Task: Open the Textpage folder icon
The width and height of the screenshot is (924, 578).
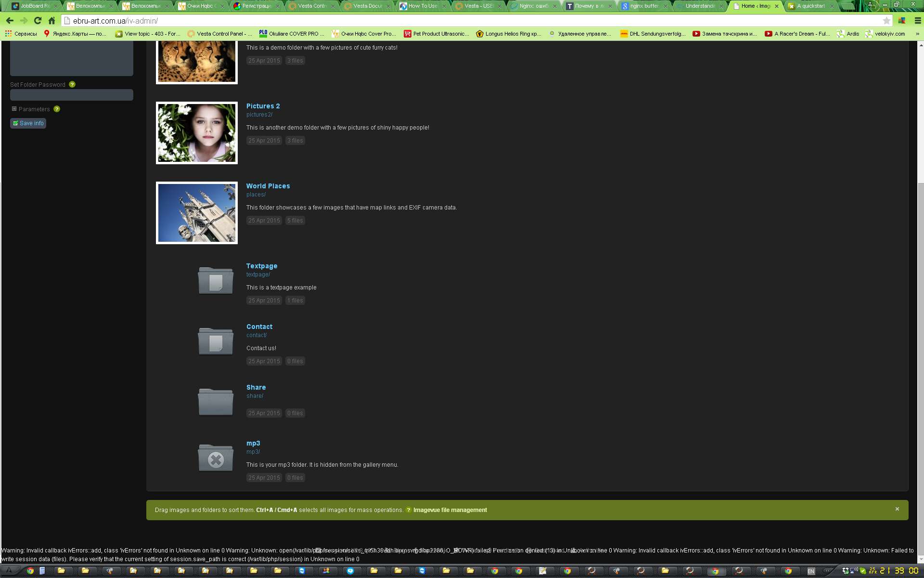Action: (216, 280)
